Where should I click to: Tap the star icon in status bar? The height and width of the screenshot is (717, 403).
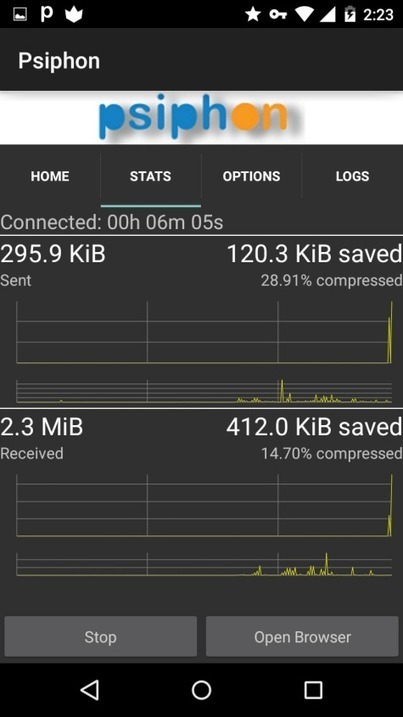point(253,15)
